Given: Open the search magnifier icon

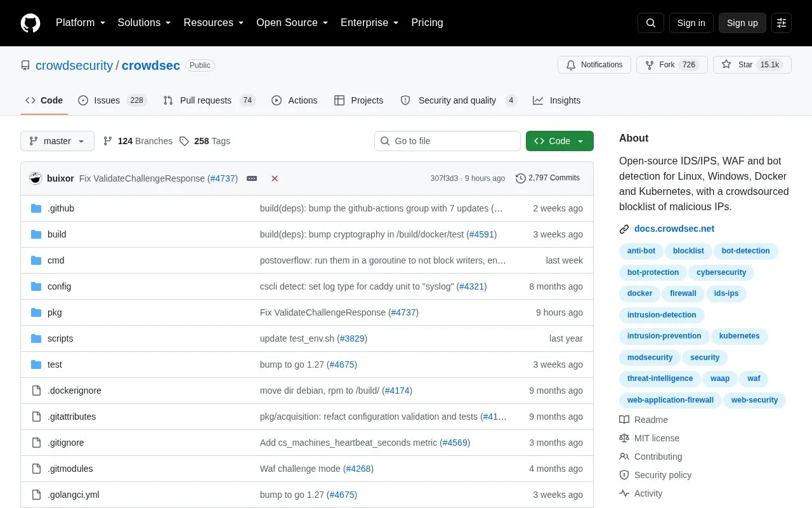Looking at the screenshot, I should click(x=651, y=23).
